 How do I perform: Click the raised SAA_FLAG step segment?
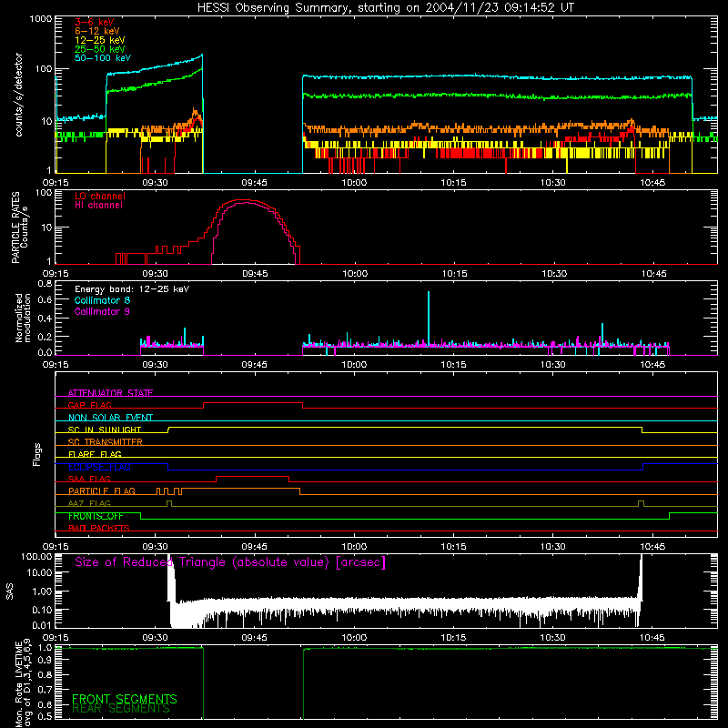pyautogui.click(x=253, y=476)
